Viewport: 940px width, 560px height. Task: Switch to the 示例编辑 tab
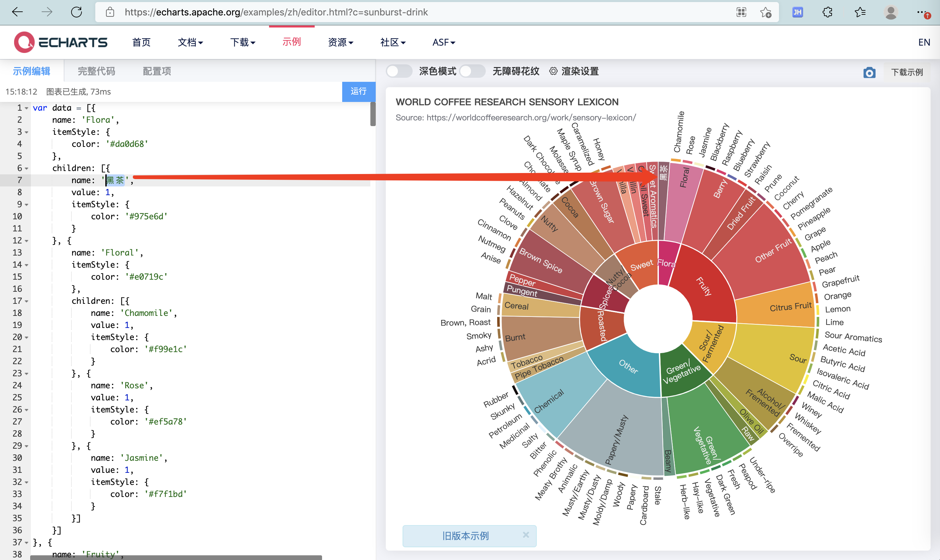click(x=32, y=71)
